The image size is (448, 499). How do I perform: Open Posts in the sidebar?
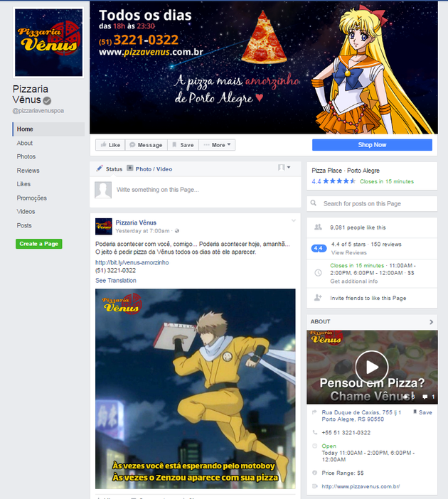click(x=24, y=225)
